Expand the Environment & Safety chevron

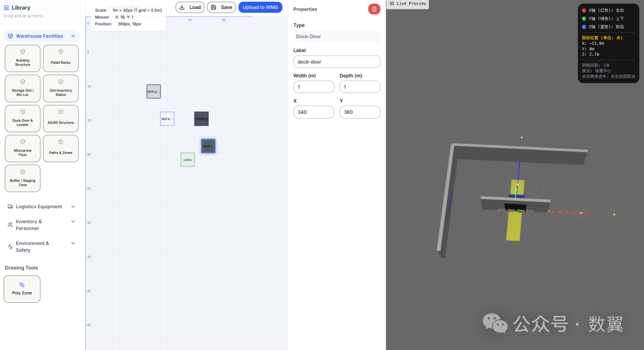[73, 243]
